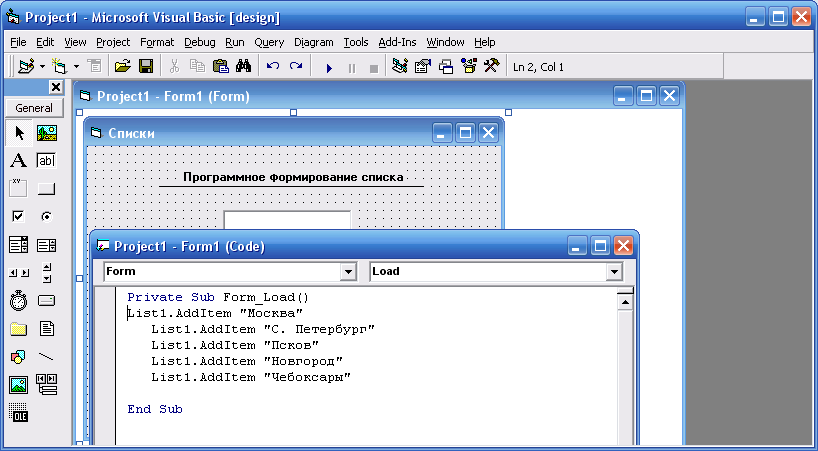
Task: Select the CommandButton control tool
Action: [47, 189]
